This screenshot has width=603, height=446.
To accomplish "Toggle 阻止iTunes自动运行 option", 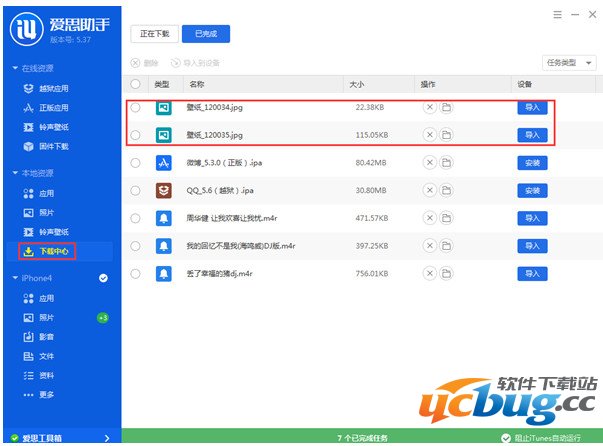I will [541, 438].
